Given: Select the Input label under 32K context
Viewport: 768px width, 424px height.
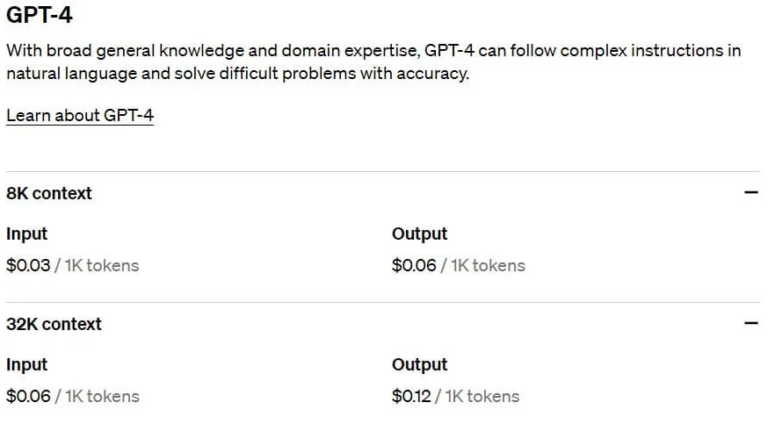Looking at the screenshot, I should [27, 365].
